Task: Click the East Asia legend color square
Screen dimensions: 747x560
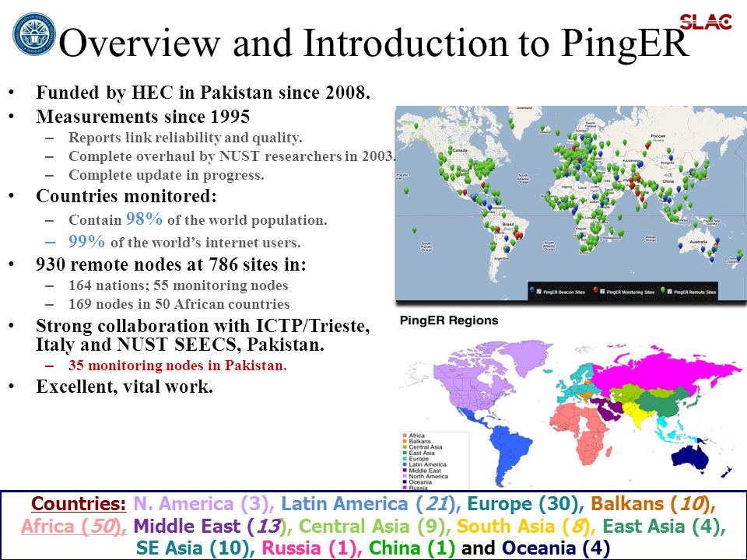Action: click(x=405, y=453)
